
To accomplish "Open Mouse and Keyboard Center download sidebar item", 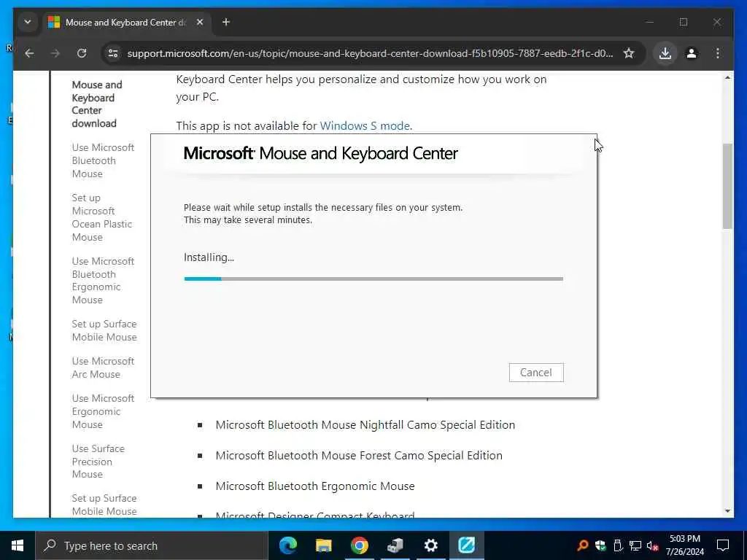I will (x=97, y=104).
